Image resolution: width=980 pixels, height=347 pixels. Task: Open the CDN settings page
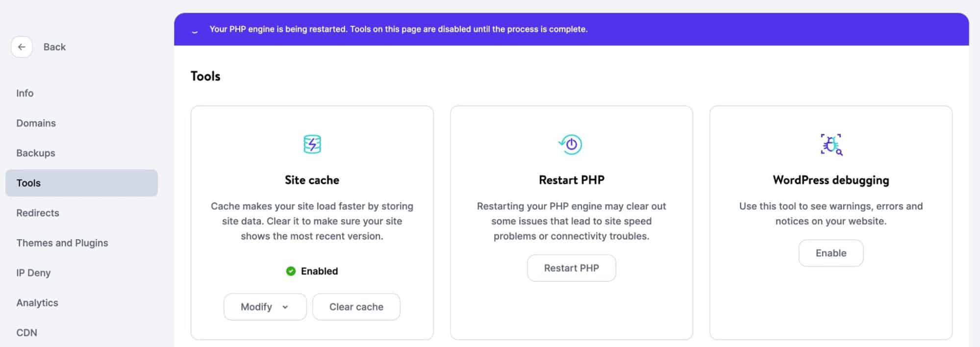pos(27,332)
